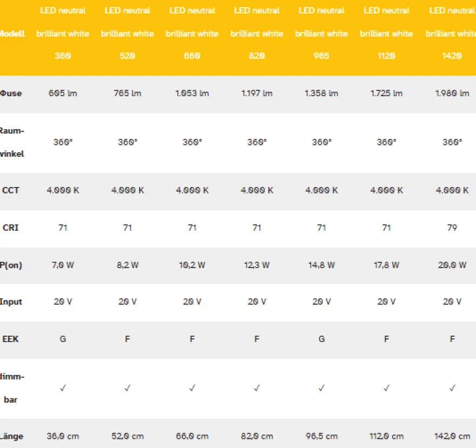Click the 605 lm luminous flux value
This screenshot has width=476, height=448.
(63, 93)
